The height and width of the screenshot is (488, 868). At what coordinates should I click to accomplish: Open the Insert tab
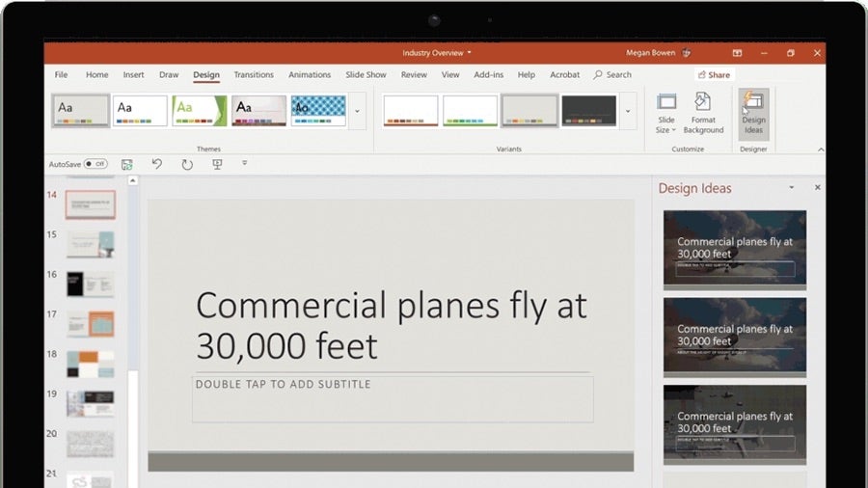tap(133, 74)
